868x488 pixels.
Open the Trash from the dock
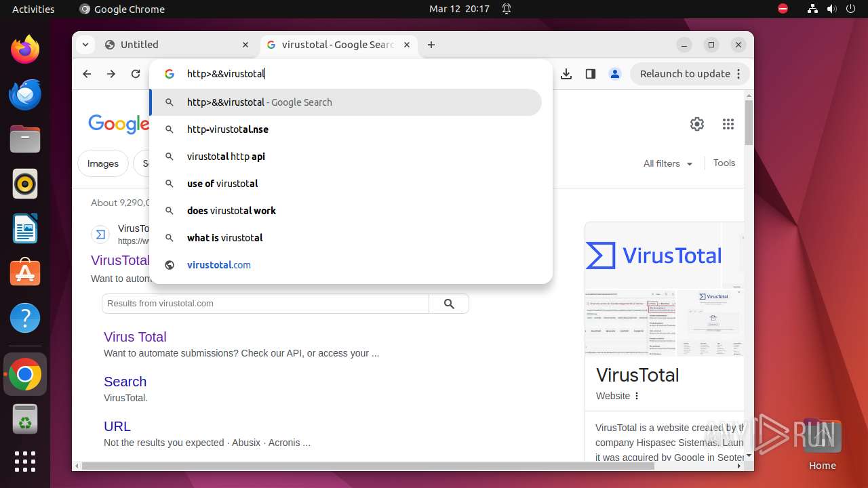pyautogui.click(x=25, y=418)
